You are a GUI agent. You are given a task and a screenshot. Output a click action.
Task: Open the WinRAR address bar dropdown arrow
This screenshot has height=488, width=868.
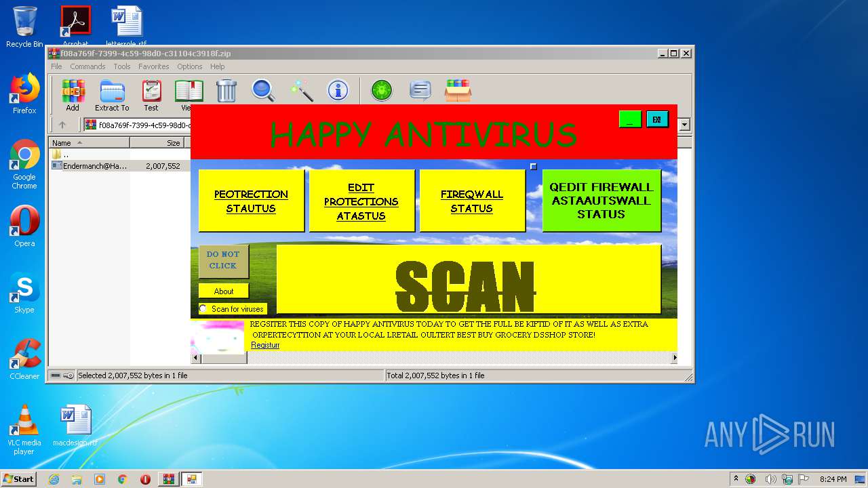[685, 125]
